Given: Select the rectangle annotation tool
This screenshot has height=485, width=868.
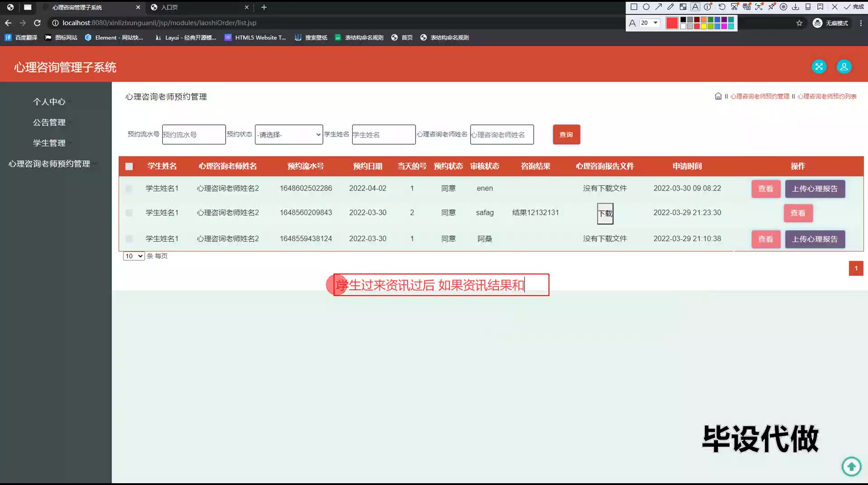Looking at the screenshot, I should click(634, 7).
